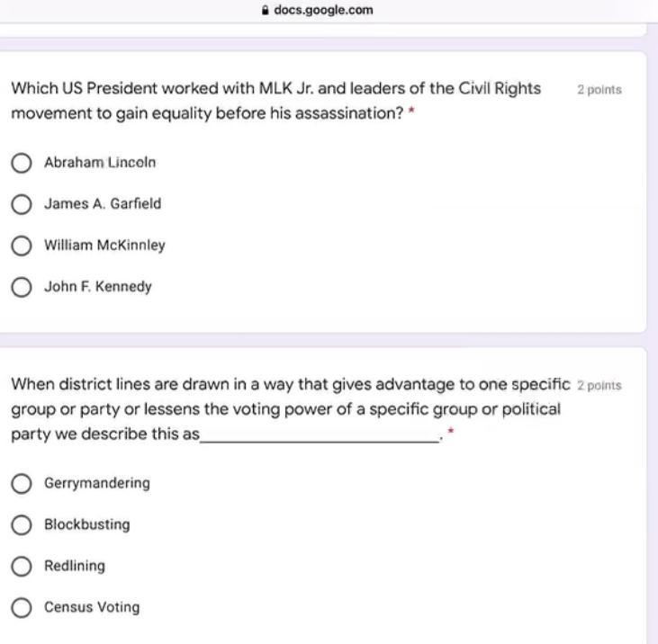The image size is (658, 644).
Task: Click the 2 points label on Civil Rights question
Action: coord(599,90)
